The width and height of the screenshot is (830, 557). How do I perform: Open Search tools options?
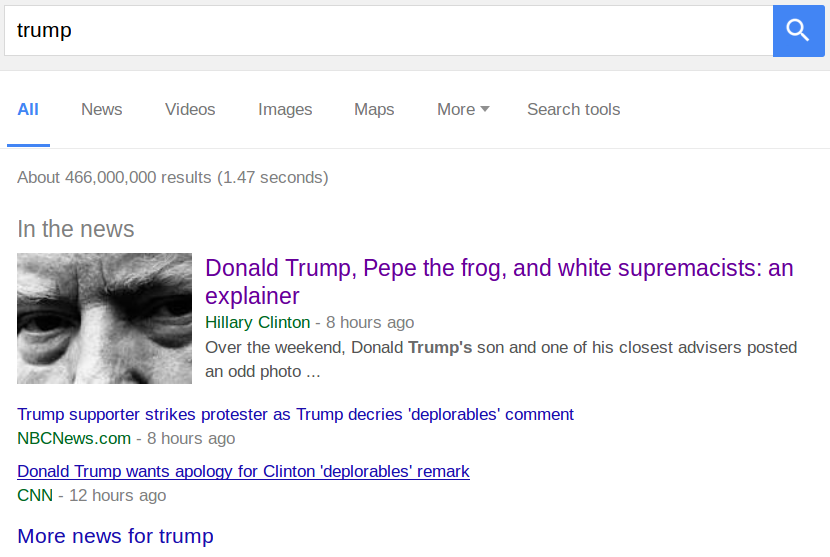pyautogui.click(x=573, y=110)
